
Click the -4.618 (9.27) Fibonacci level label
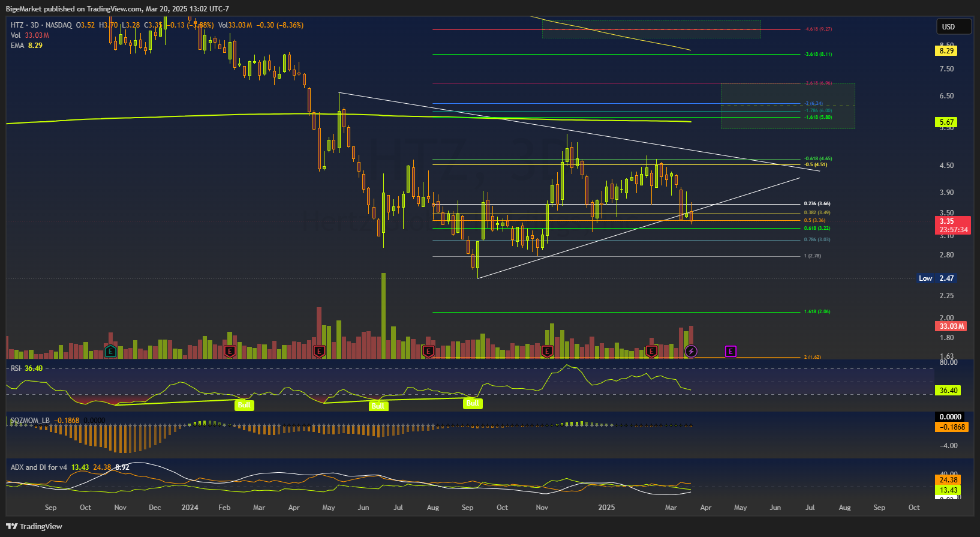pos(818,29)
